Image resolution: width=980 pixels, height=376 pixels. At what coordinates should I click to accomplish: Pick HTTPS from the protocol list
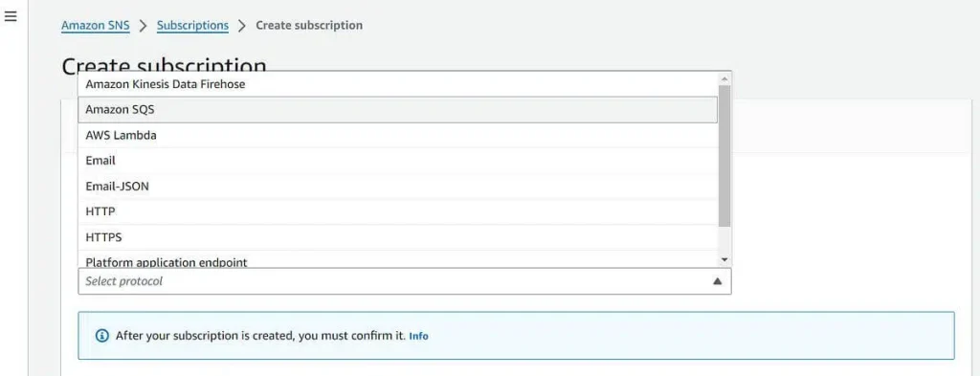tap(398, 237)
